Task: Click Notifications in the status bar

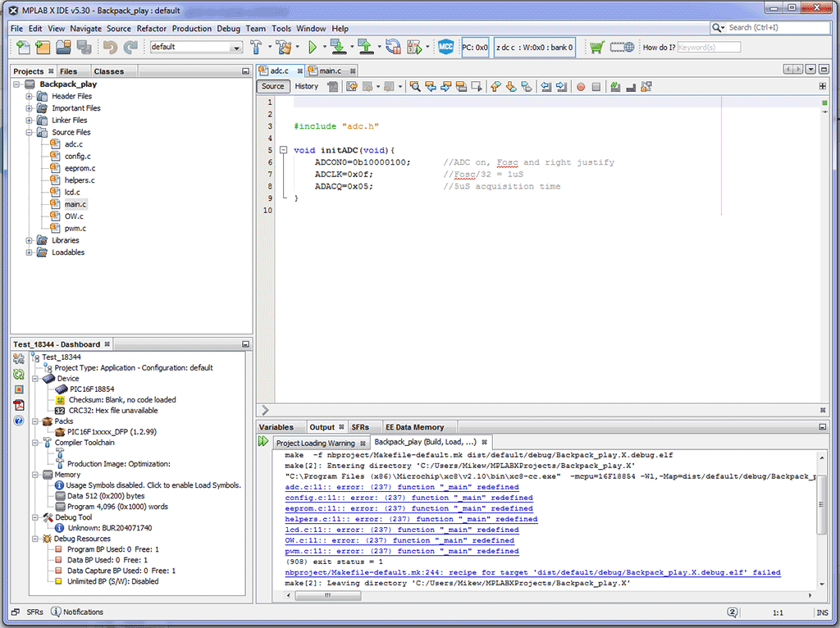Action: click(77, 612)
